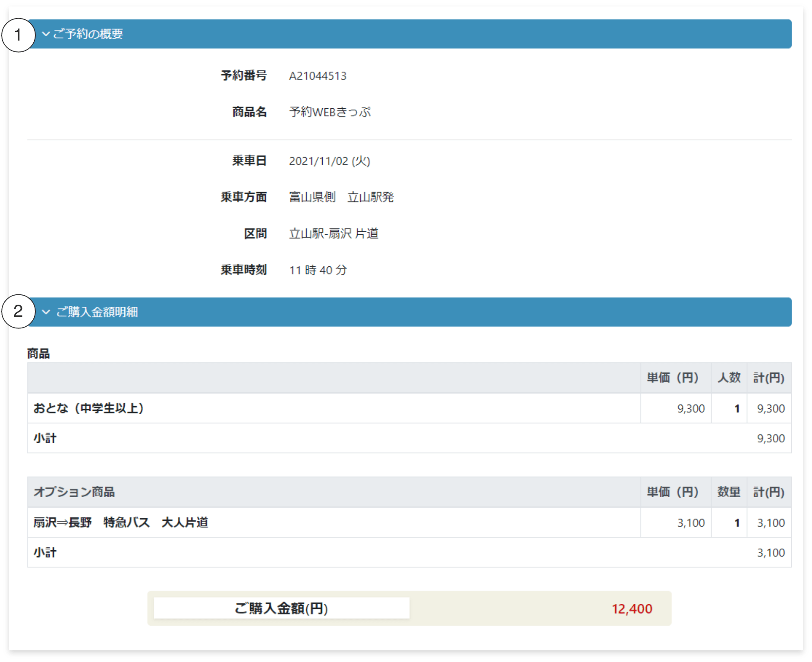This screenshot has width=812, height=662.
Task: Click passenger count 1 in adult row
Action: [737, 409]
